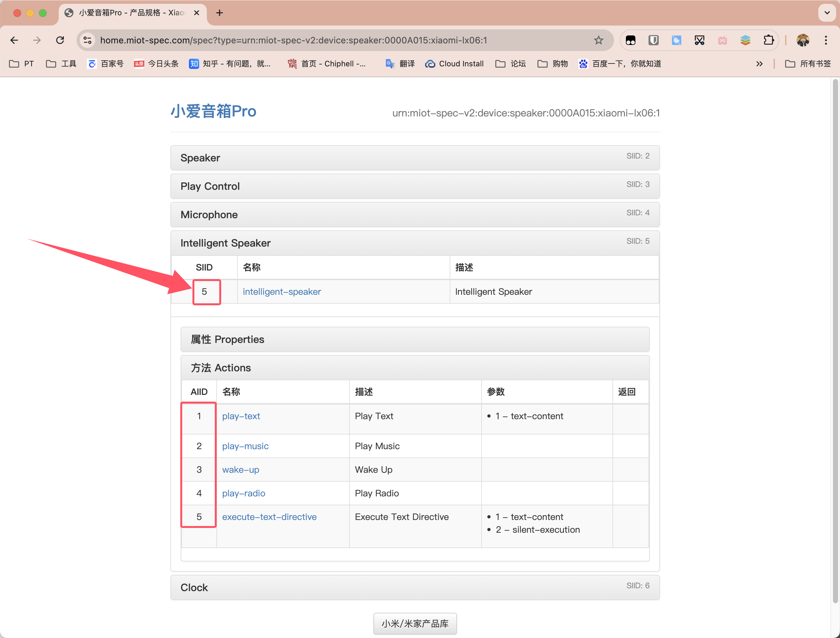Click the 'Play Music' description cell
This screenshot has width=840, height=638.
[415, 446]
